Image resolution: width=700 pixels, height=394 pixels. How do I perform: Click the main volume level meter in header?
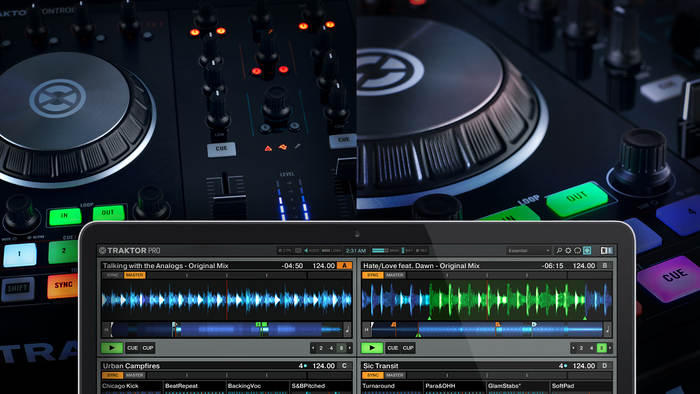[380, 251]
